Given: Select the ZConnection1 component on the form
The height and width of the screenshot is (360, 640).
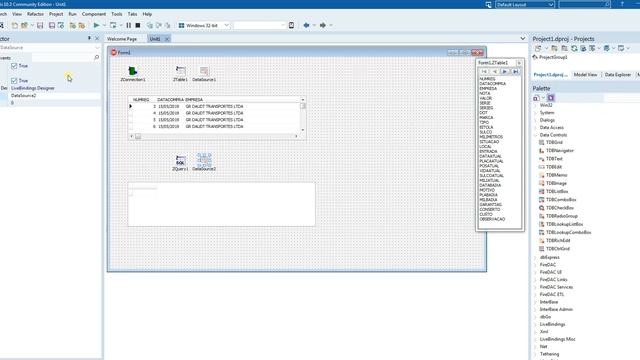Looking at the screenshot, I should 133,71.
